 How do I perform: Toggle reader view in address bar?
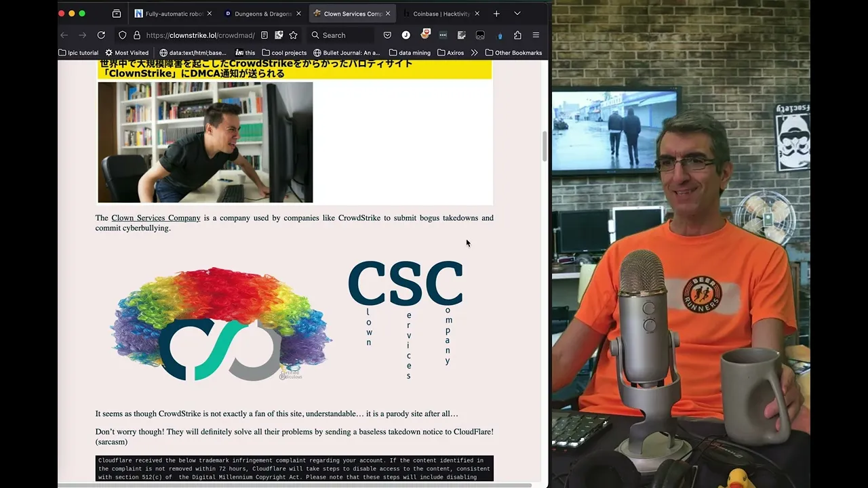click(x=264, y=35)
